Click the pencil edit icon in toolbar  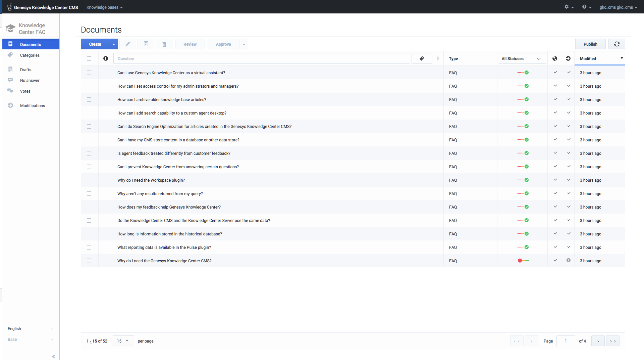click(x=128, y=44)
